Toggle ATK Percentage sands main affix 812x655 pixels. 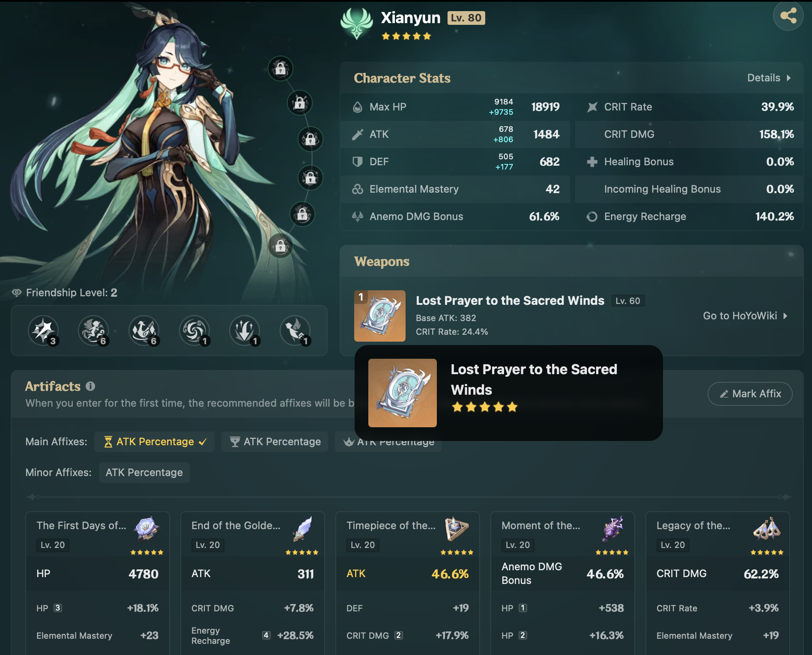(x=155, y=442)
